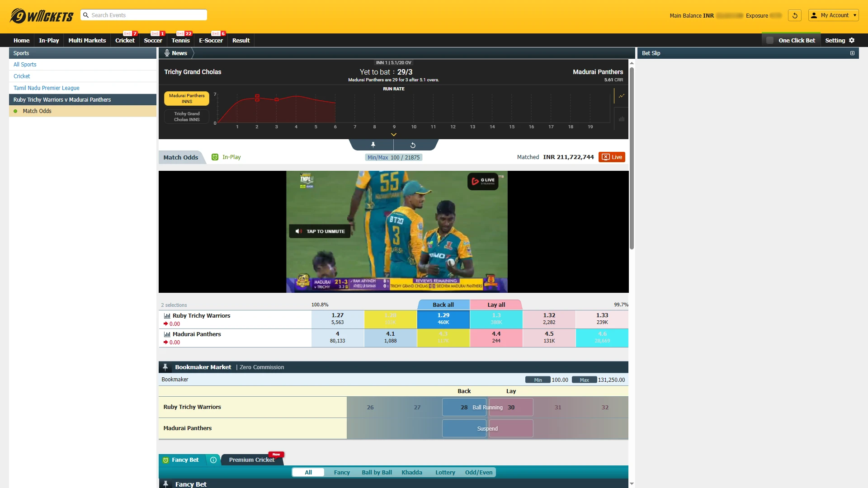Click the transactions refresh icon near Main Balance
The image size is (868, 488).
[x=794, y=15]
